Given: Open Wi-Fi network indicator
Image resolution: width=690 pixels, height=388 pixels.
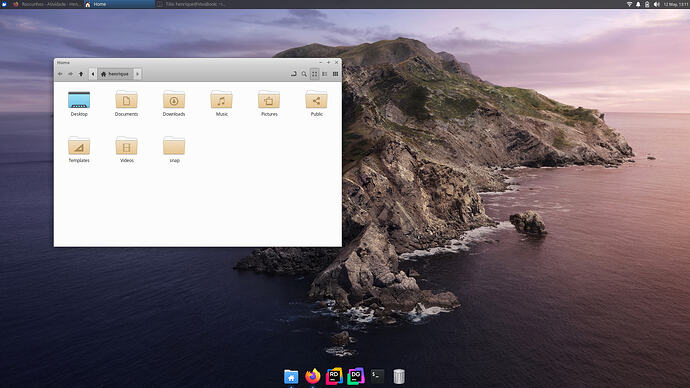Looking at the screenshot, I should (629, 4).
